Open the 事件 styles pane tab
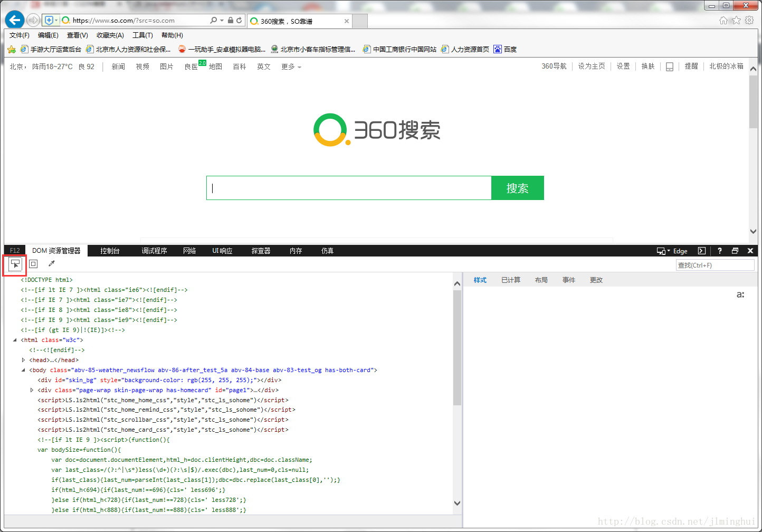 [x=569, y=280]
